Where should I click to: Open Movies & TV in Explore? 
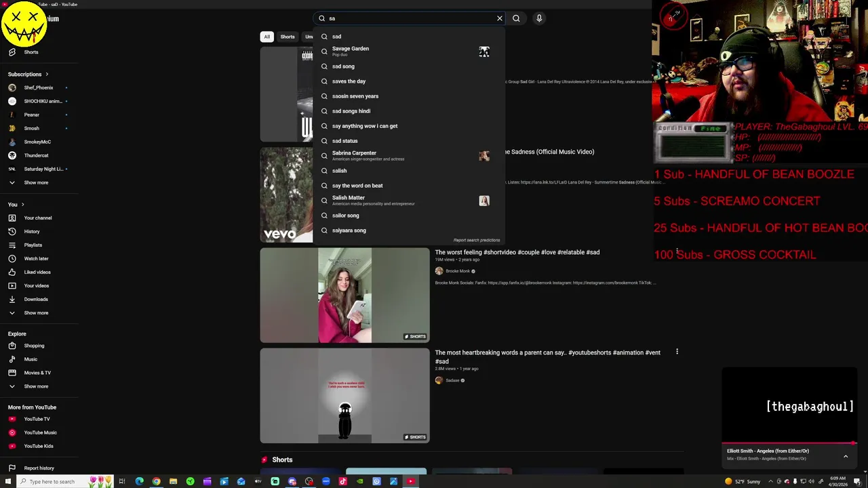[x=38, y=373]
